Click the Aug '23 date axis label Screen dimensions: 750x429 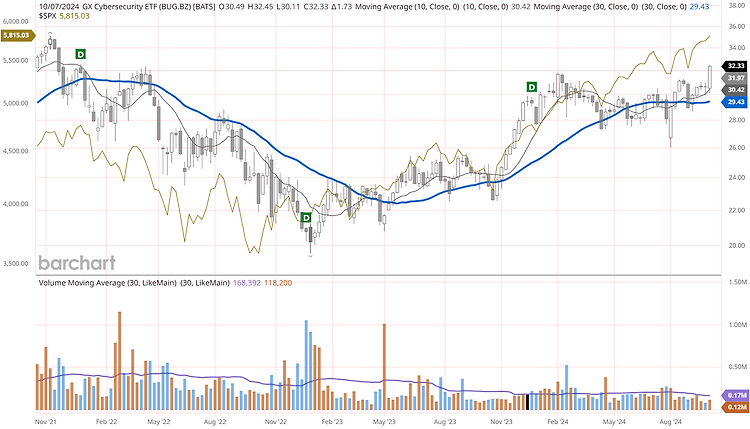[x=445, y=422]
